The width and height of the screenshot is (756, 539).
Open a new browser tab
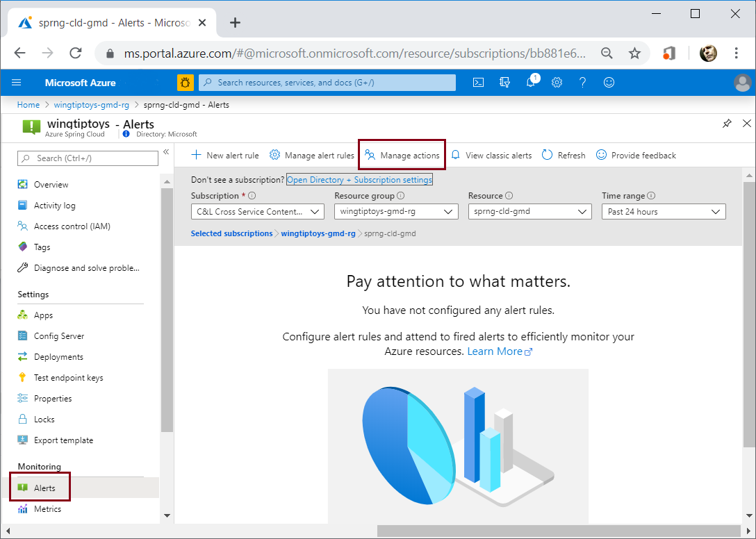pos(235,23)
